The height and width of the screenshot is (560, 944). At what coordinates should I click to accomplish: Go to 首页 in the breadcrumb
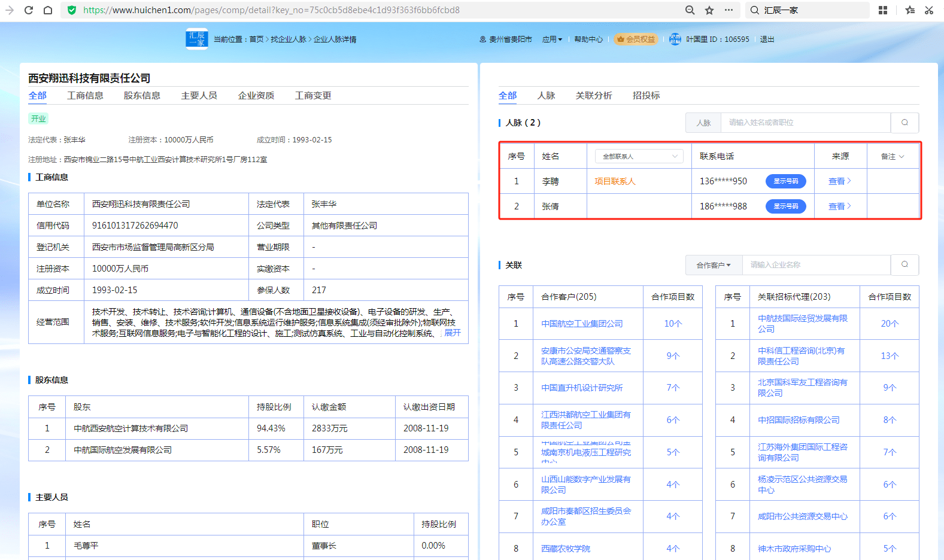[256, 39]
